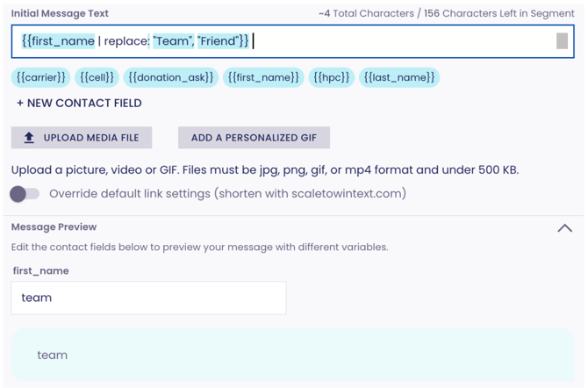Collapse the Message Preview section chevron
This screenshot has height=388, width=588.
[x=564, y=228]
